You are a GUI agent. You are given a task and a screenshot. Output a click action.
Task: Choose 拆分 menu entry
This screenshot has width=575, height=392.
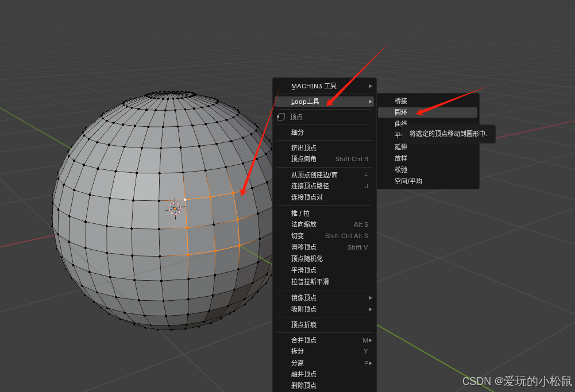324,351
